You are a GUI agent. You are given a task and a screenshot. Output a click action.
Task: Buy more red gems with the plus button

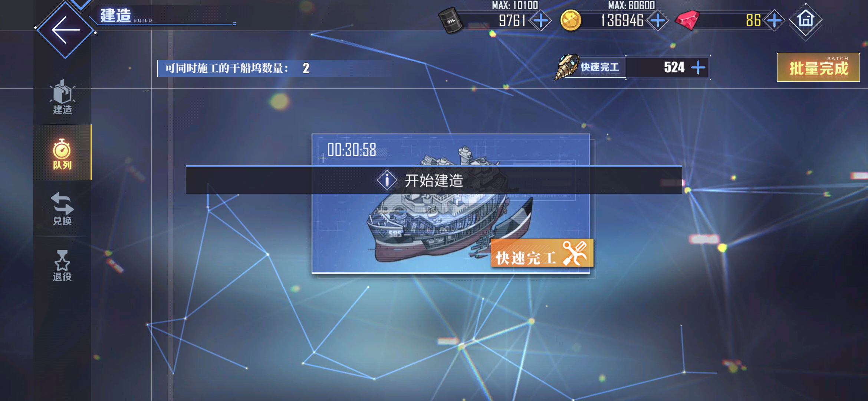pos(775,20)
